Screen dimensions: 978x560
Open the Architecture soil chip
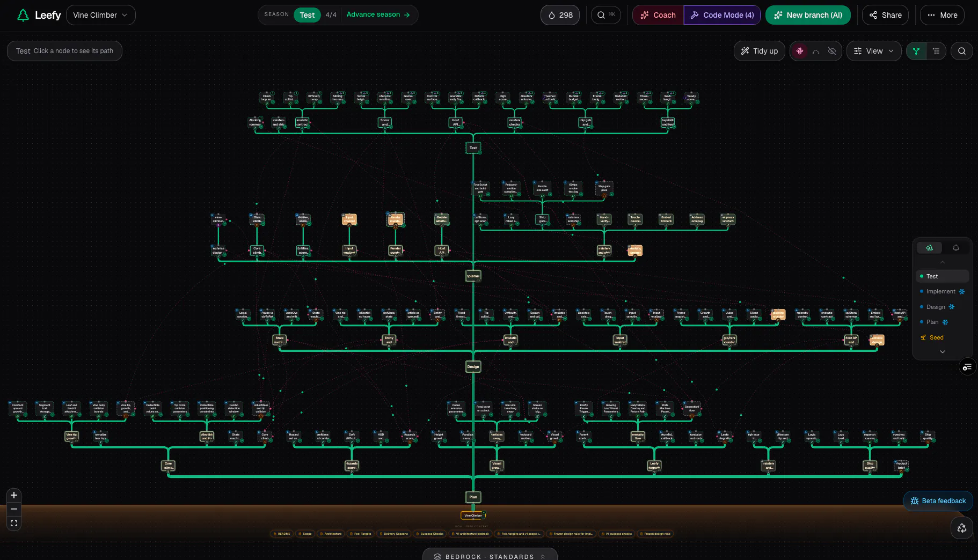click(x=331, y=534)
